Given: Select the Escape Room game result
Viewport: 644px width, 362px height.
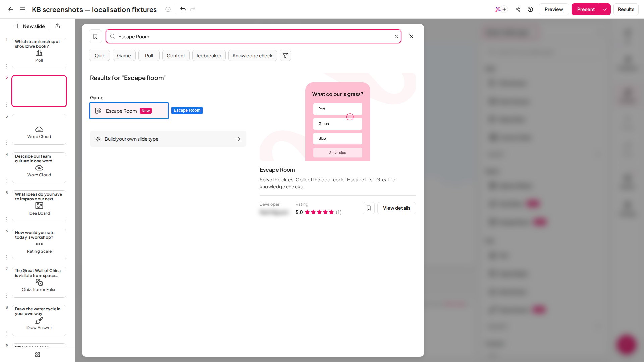Looking at the screenshot, I should tap(129, 111).
